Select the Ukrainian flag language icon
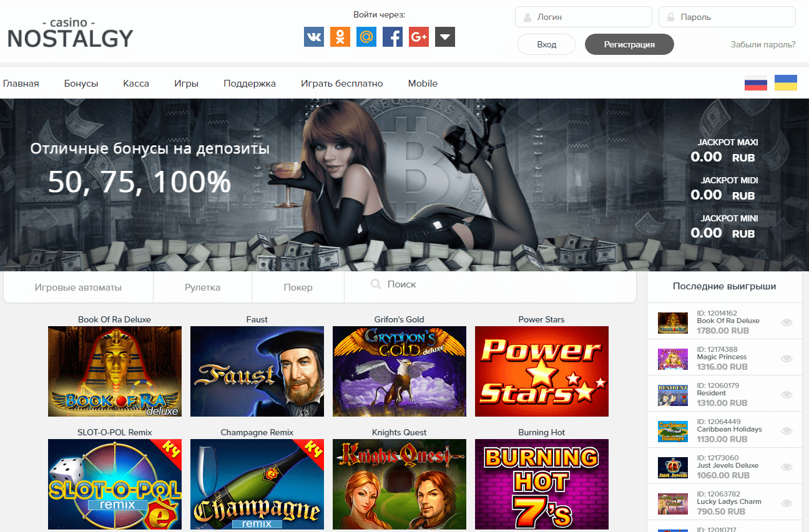 tap(785, 83)
